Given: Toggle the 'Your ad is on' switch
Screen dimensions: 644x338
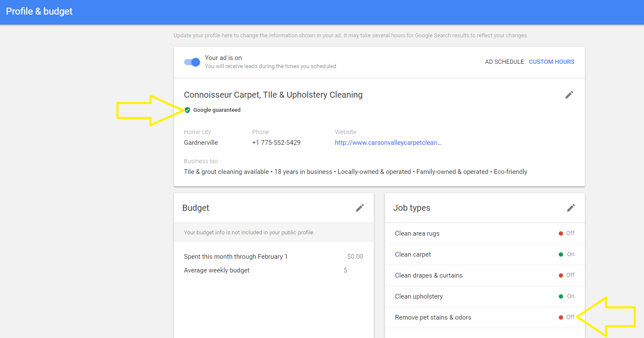Looking at the screenshot, I should tap(192, 62).
